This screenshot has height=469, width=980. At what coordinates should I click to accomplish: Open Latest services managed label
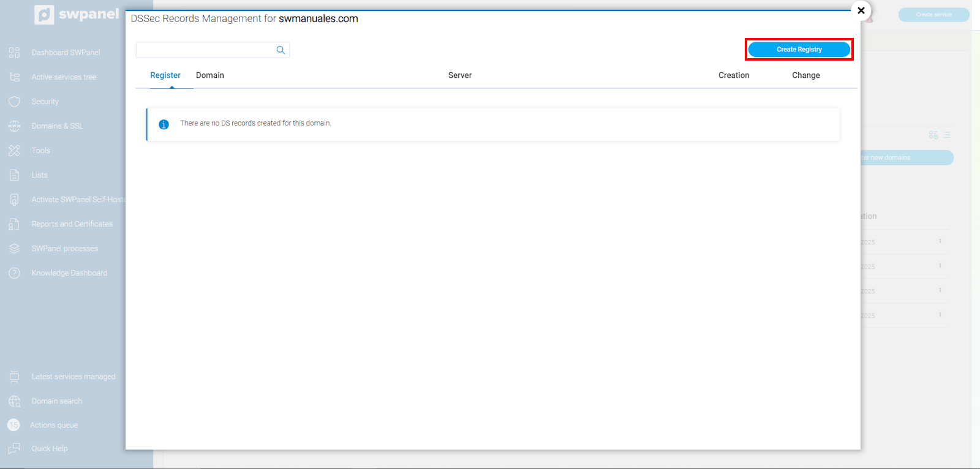click(x=73, y=377)
